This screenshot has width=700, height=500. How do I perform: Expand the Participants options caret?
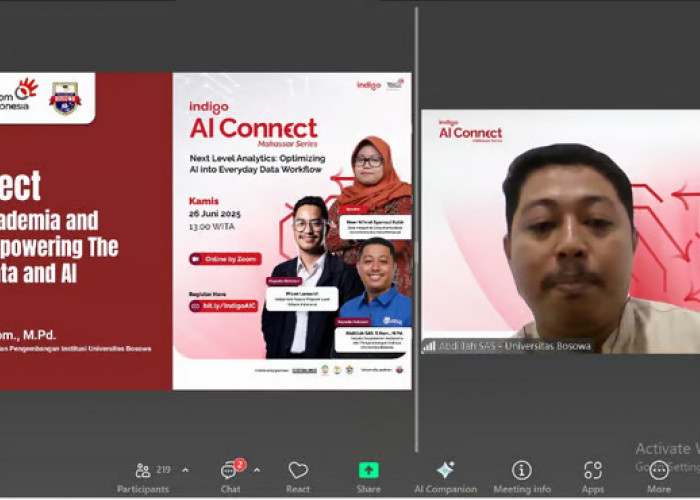pos(185,470)
